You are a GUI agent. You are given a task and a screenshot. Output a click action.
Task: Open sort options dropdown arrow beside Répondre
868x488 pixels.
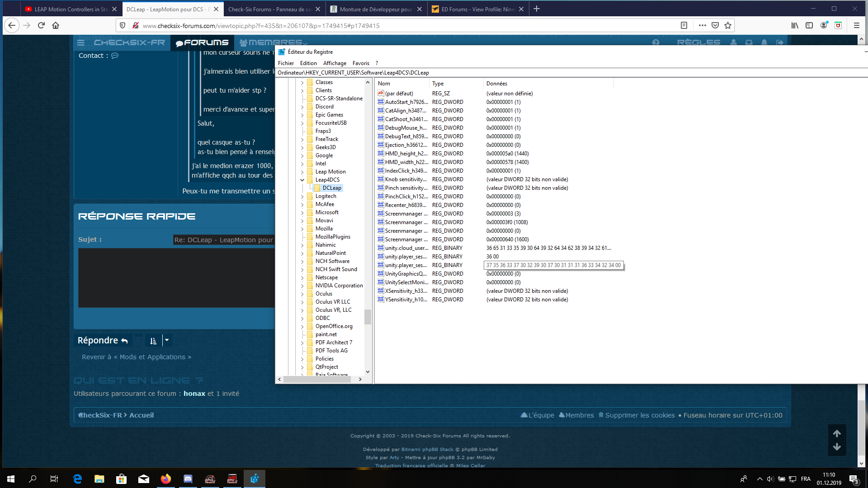[167, 340]
